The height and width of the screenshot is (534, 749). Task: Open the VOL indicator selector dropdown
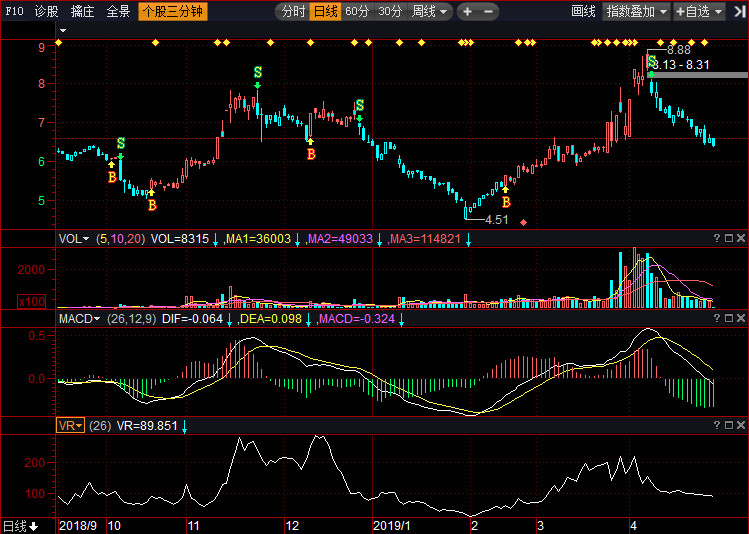click(x=73, y=238)
